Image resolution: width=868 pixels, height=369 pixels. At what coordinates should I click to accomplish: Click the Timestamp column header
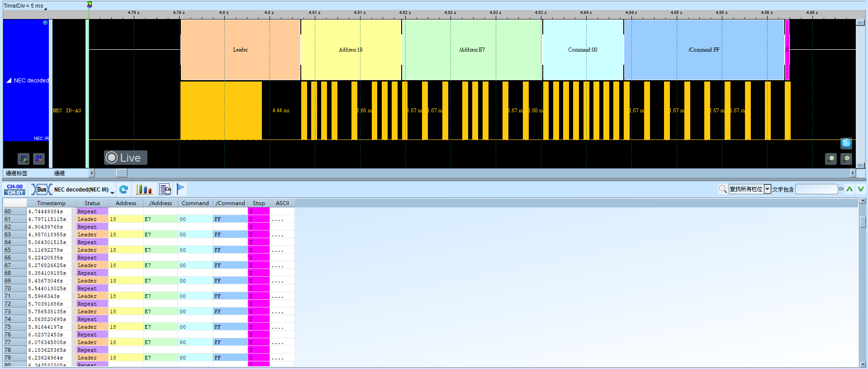(x=51, y=203)
